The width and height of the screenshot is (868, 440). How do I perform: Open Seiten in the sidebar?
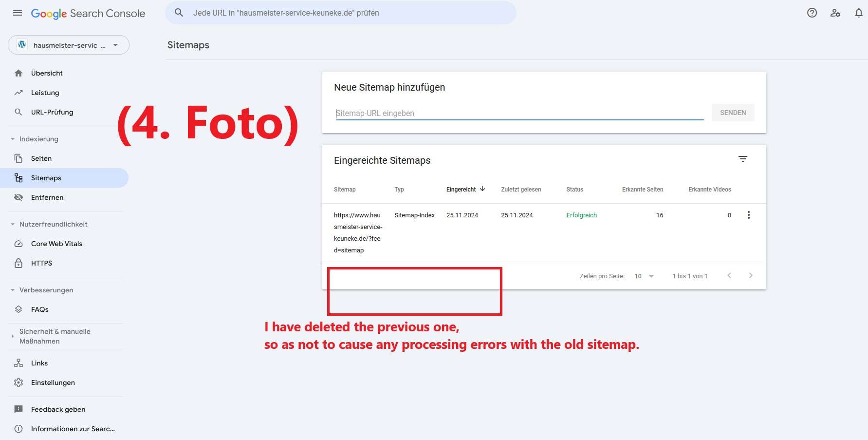64,158
